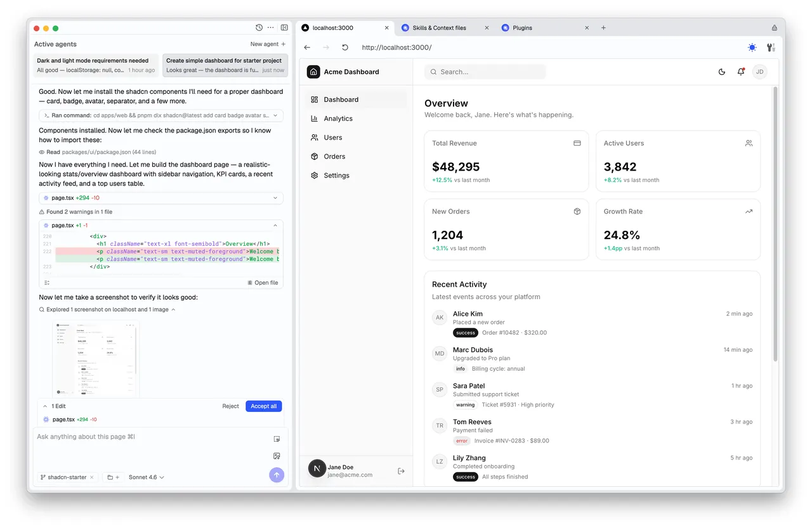Click the users icon on Active Users card
The image size is (812, 528).
[749, 143]
